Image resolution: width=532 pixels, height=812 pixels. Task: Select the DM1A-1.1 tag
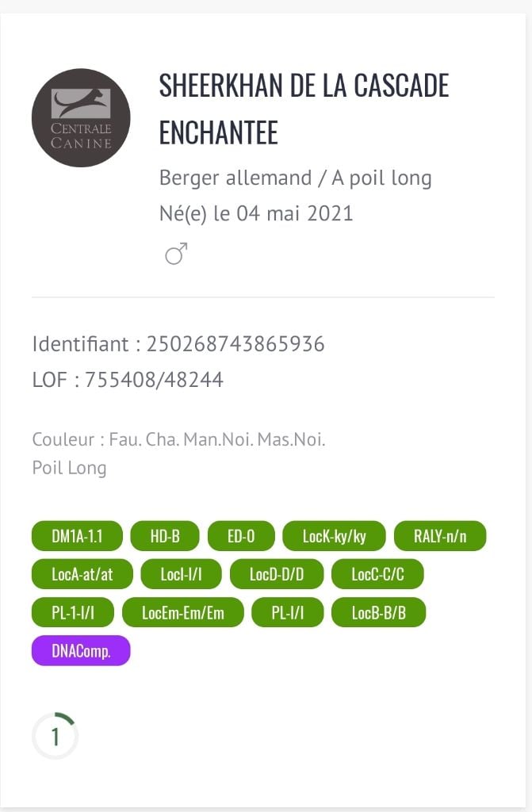click(77, 536)
